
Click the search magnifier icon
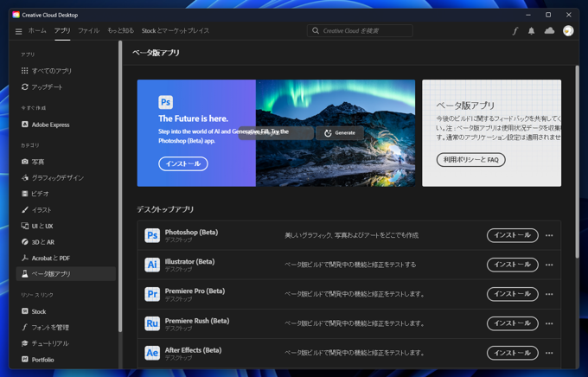point(316,31)
